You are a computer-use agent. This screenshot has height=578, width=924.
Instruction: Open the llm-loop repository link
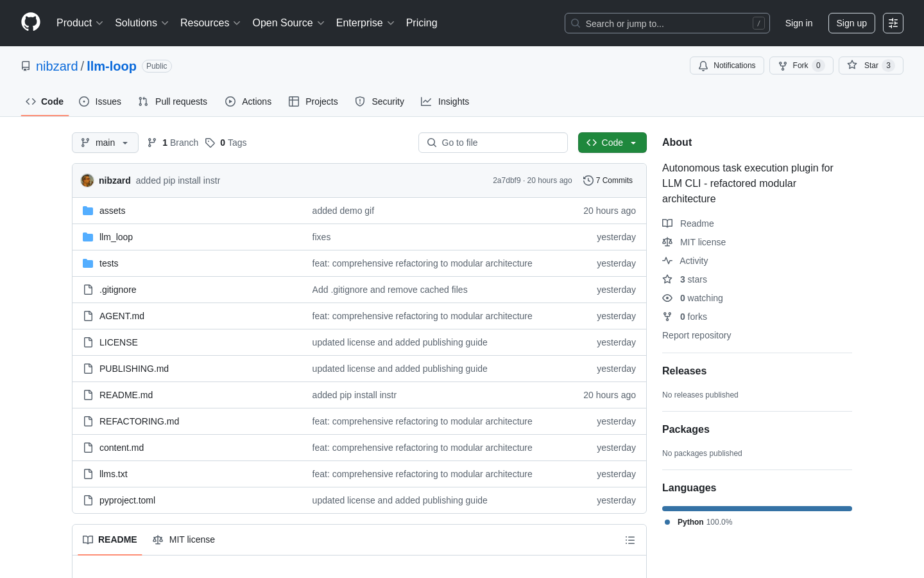click(x=112, y=66)
